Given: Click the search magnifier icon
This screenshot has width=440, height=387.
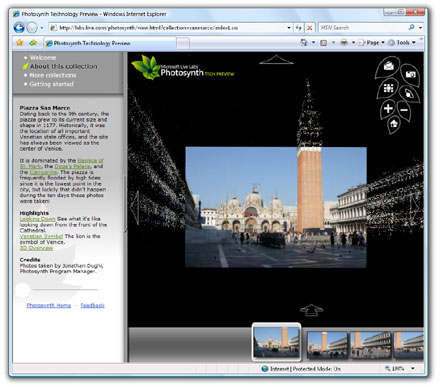Looking at the screenshot, I should [411, 27].
